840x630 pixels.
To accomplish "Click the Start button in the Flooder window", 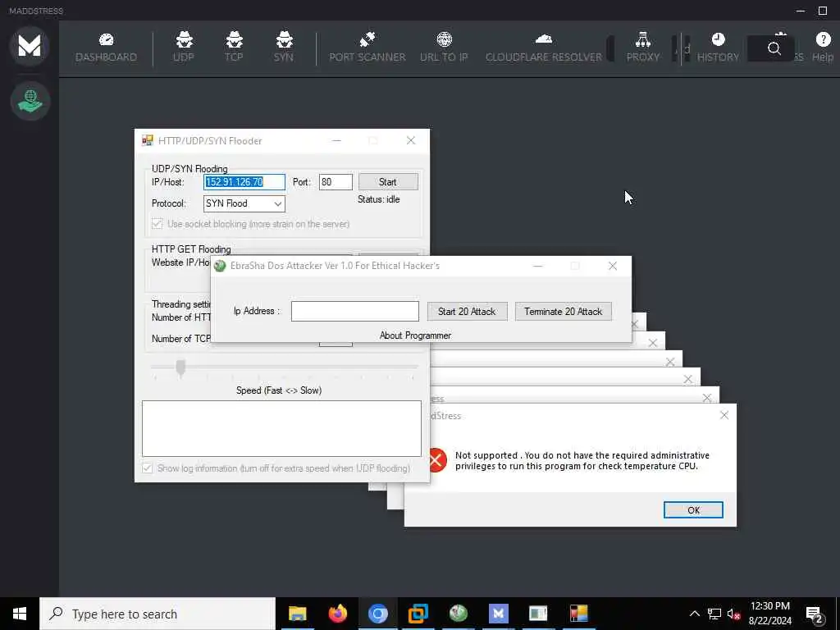I will (388, 181).
